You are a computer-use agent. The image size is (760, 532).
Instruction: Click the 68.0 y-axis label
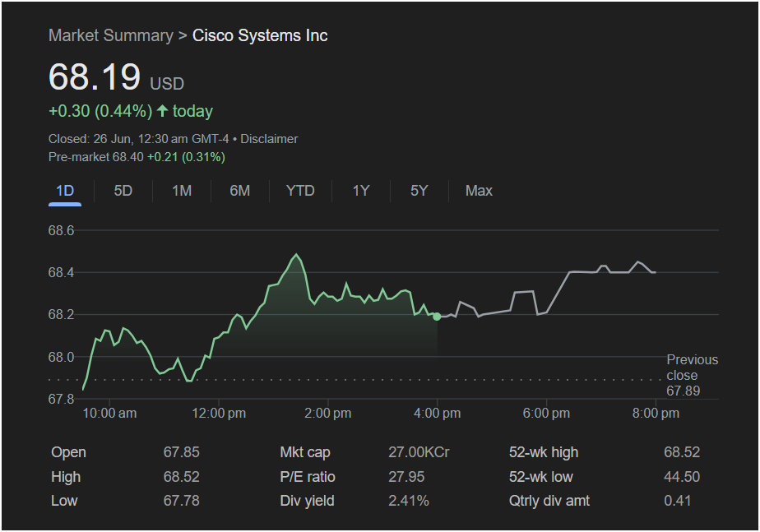point(61,357)
